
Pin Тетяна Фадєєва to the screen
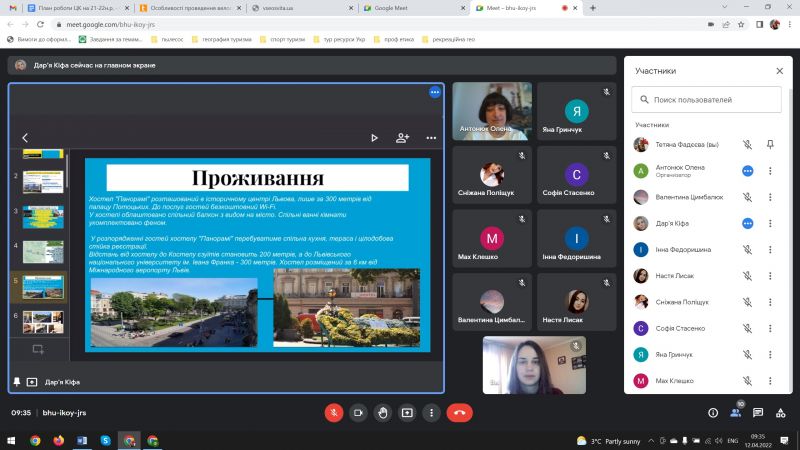click(770, 144)
